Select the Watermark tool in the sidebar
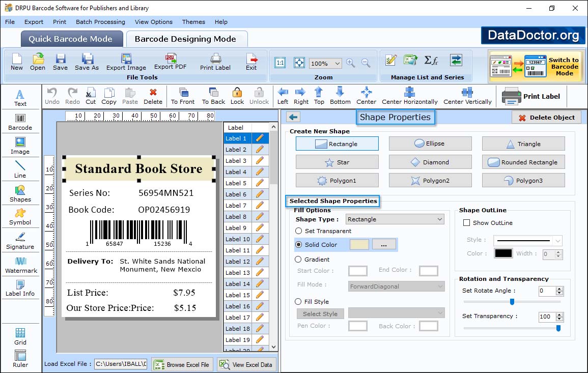The image size is (588, 373). tap(21, 265)
